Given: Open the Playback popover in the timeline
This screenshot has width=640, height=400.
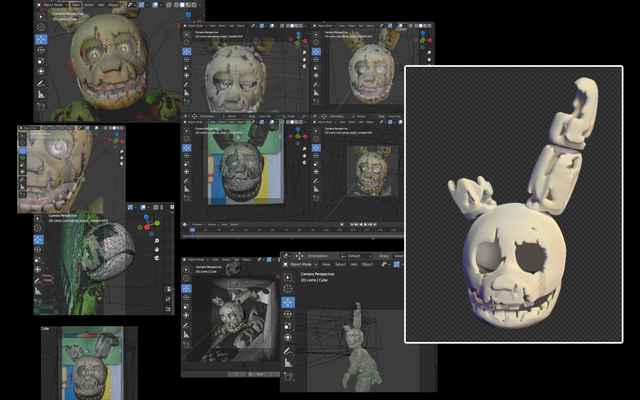Looking at the screenshot, I should pyautogui.click(x=199, y=225).
